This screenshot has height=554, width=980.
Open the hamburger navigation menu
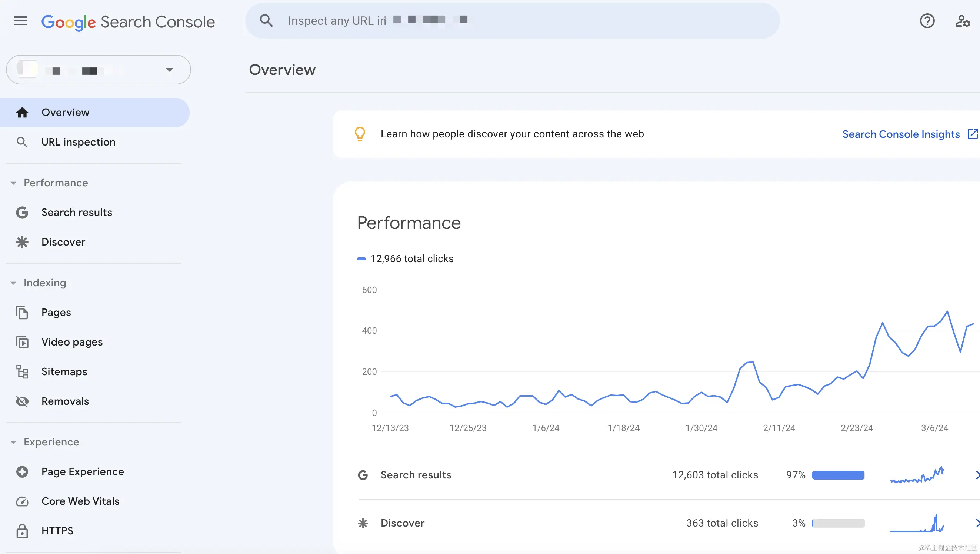tap(20, 21)
